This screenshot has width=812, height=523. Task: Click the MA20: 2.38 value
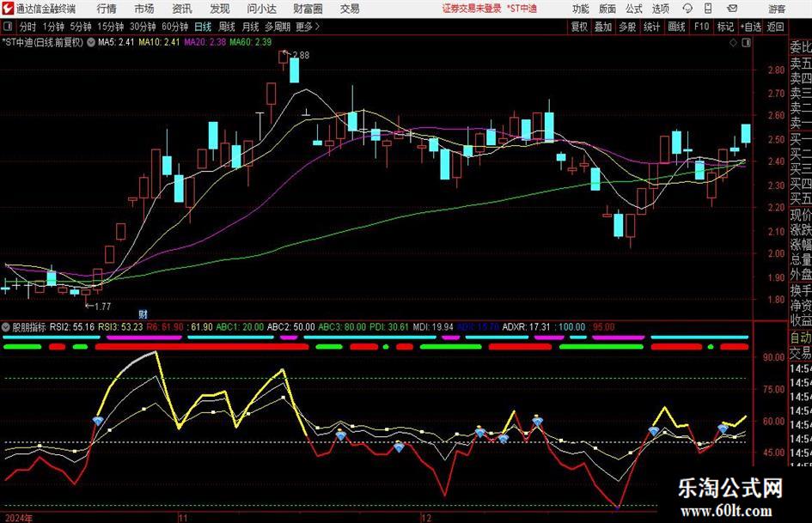coord(205,42)
